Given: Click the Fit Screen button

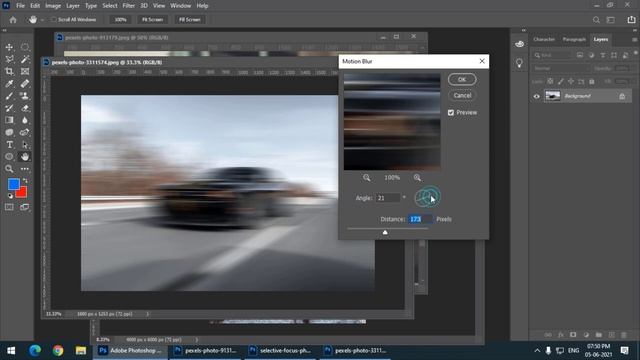Looking at the screenshot, I should [x=152, y=20].
